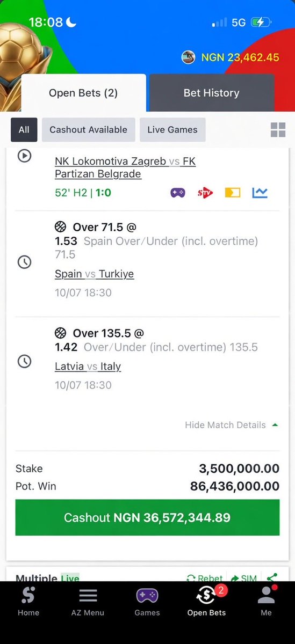
Task: Tap Rebet on the Multiple bet
Action: click(x=205, y=578)
